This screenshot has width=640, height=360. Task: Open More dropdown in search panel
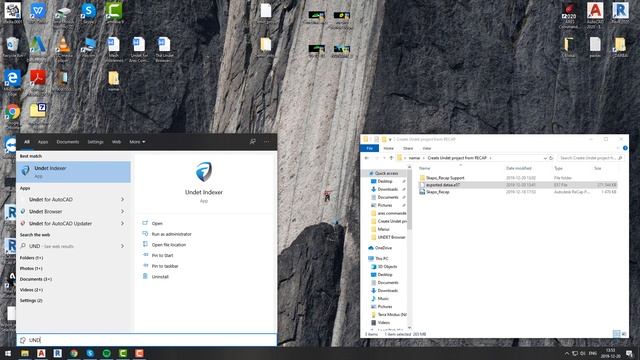click(x=137, y=142)
